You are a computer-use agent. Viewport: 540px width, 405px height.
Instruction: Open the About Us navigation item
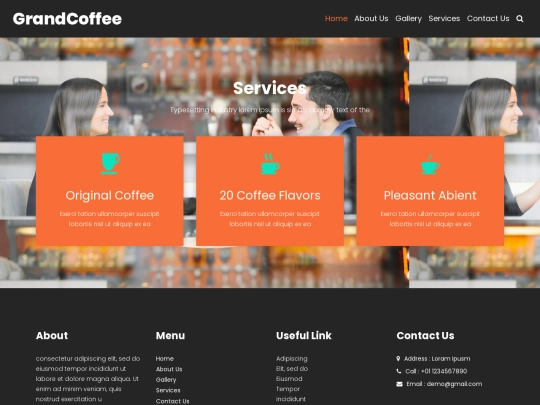[x=371, y=19]
